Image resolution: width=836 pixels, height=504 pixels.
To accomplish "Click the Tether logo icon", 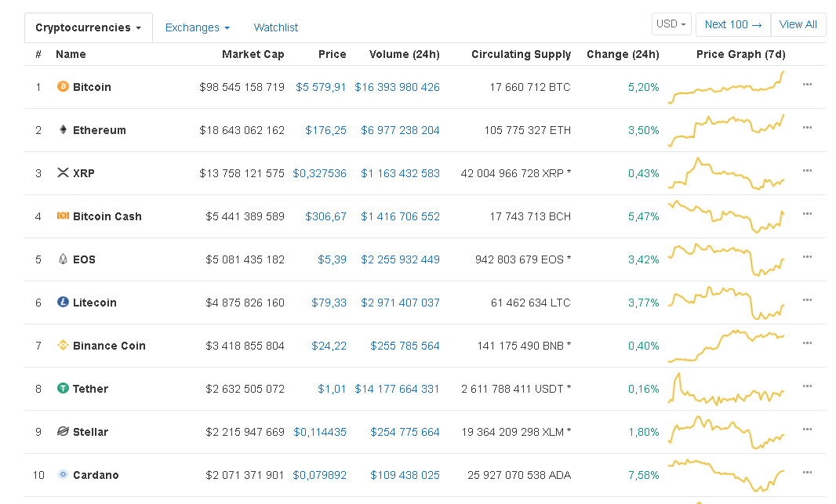I will (64, 389).
